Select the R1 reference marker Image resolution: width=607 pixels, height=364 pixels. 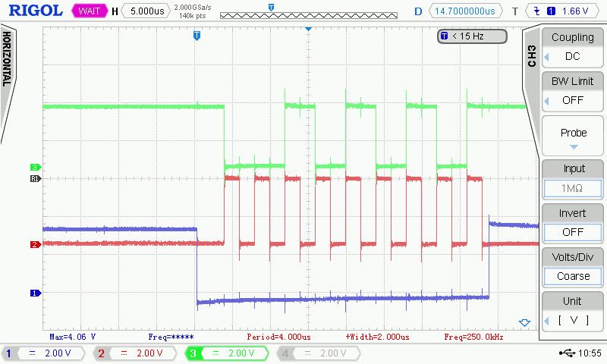(x=35, y=178)
